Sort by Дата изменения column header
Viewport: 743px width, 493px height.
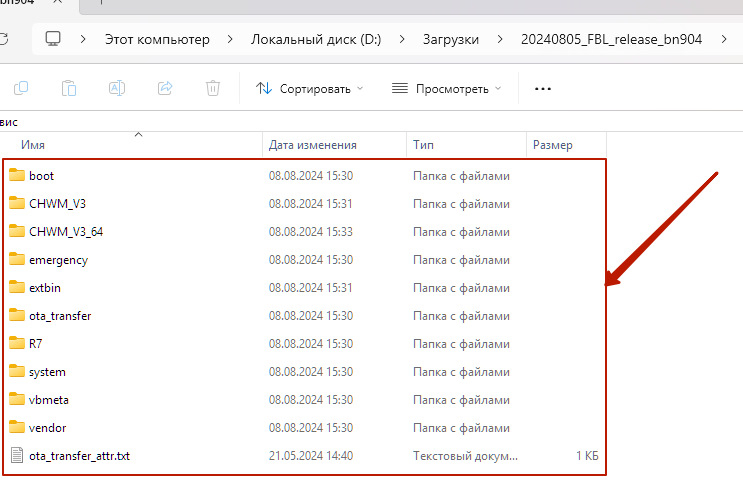click(313, 145)
